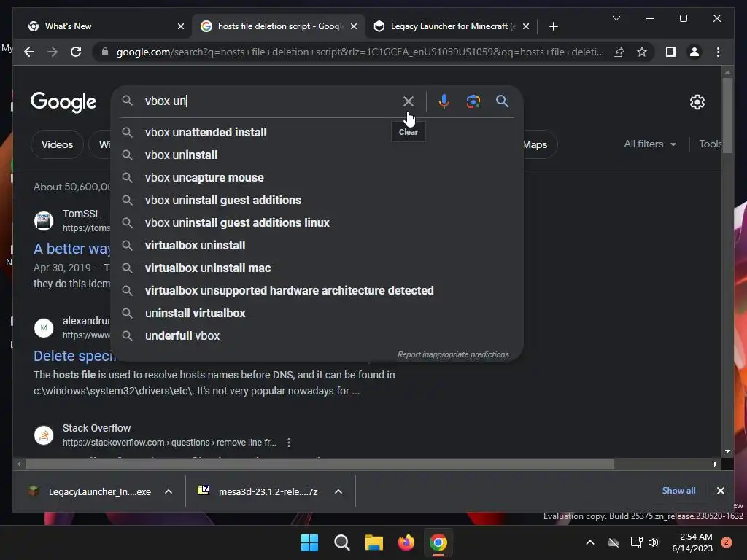Image resolution: width=747 pixels, height=560 pixels.
Task: Submit search with blue magnifier icon
Action: (502, 101)
